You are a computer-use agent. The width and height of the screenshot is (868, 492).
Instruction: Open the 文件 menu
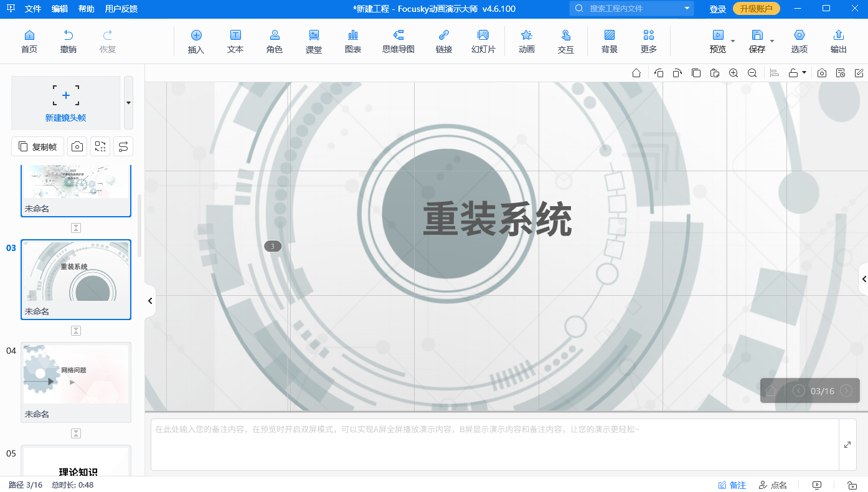(33, 9)
